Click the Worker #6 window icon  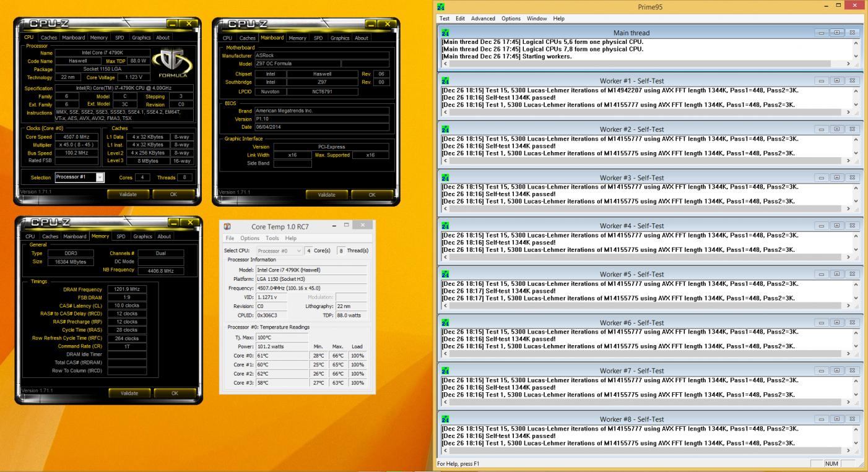[x=445, y=322]
